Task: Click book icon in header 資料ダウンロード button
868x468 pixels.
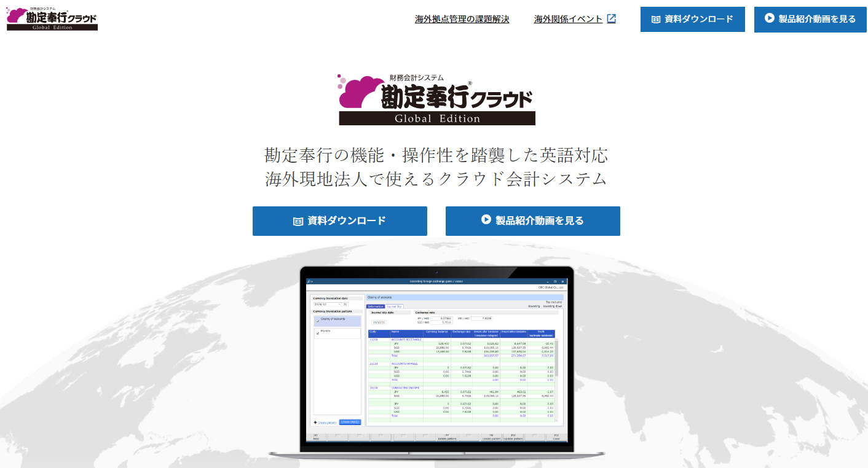Action: pyautogui.click(x=655, y=20)
